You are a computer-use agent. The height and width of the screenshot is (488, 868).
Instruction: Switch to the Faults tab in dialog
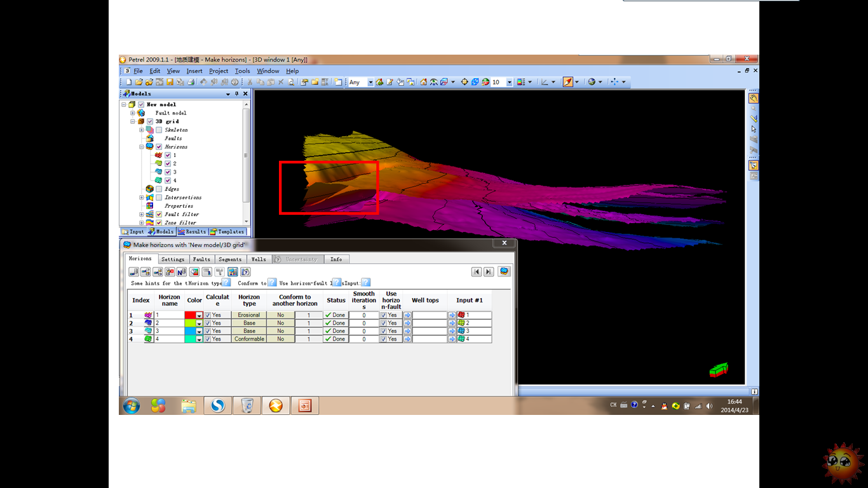tap(201, 259)
